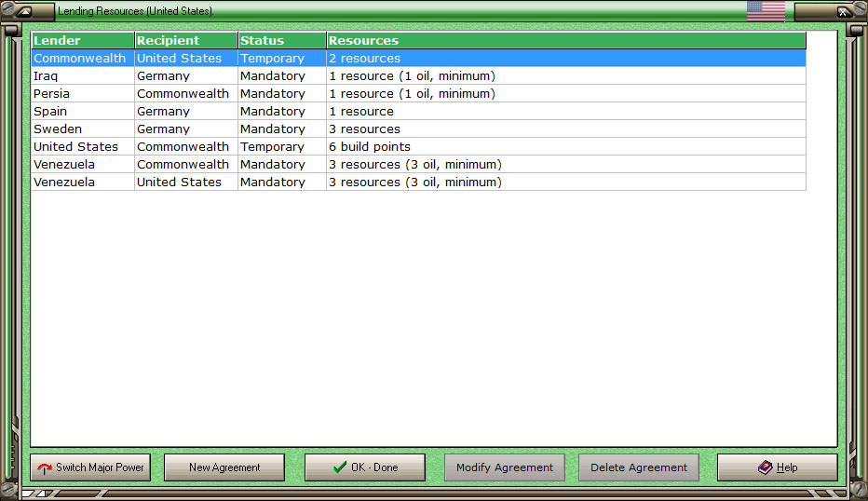The height and width of the screenshot is (501, 868).
Task: Click Temporary status in United States row
Action: [282, 147]
